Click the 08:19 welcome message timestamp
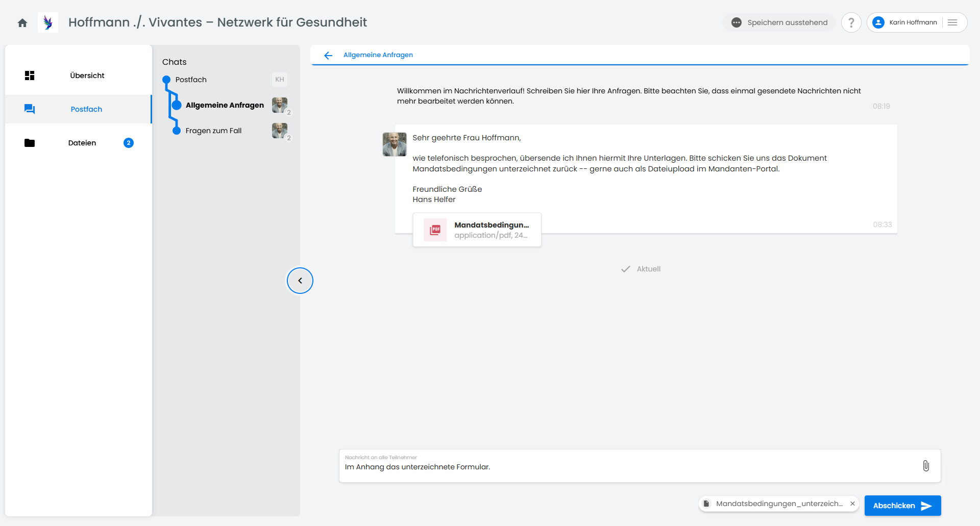Image resolution: width=980 pixels, height=526 pixels. [x=881, y=106]
